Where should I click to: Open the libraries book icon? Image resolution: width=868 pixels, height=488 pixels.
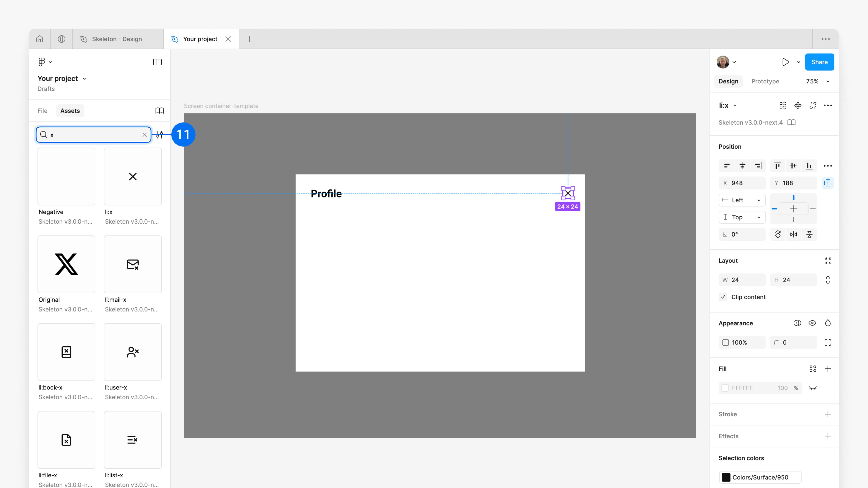click(159, 111)
